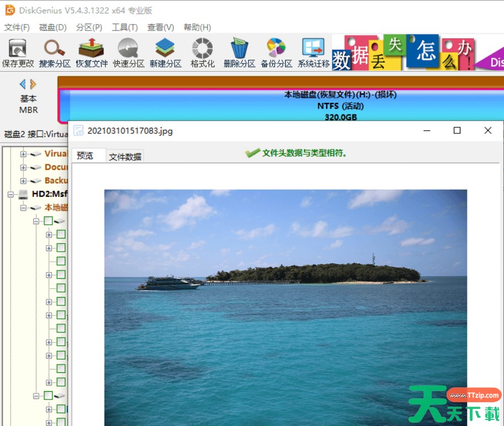Click the 320.0GB size label
Screen dimensions: 504x426
(x=341, y=117)
